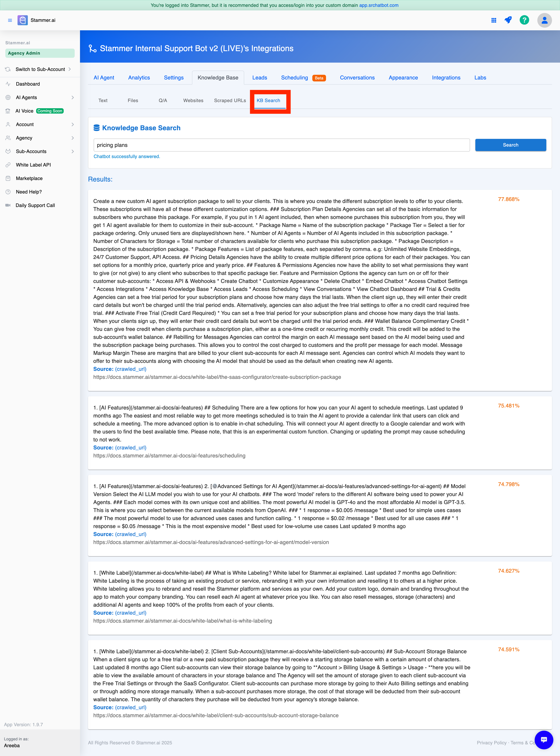Click the rocket icon in header
This screenshot has width=560, height=756.
coord(508,20)
